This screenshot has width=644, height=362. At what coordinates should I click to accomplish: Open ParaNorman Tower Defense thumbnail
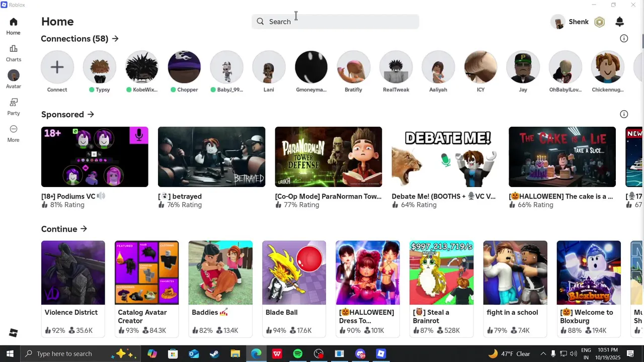tap(329, 157)
